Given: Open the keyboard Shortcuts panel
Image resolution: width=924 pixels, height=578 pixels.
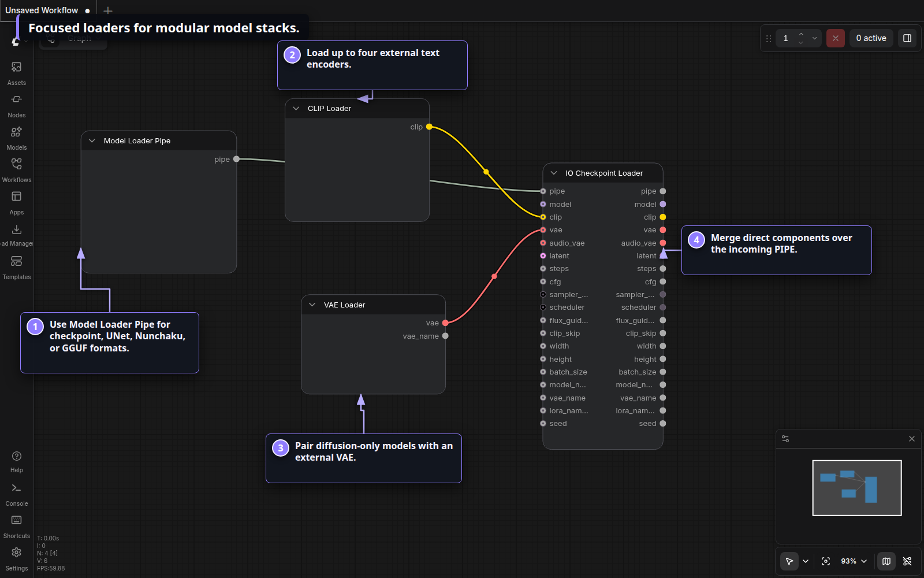Looking at the screenshot, I should tap(17, 527).
